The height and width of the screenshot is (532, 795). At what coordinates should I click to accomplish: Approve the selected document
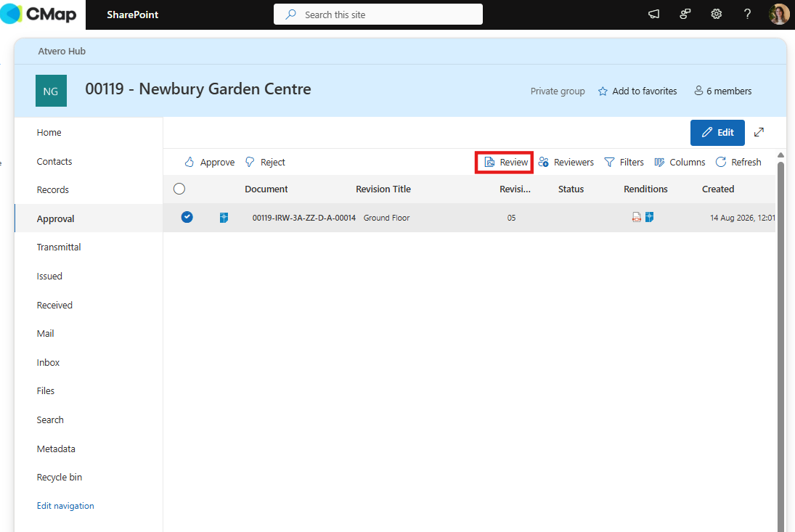[209, 162]
